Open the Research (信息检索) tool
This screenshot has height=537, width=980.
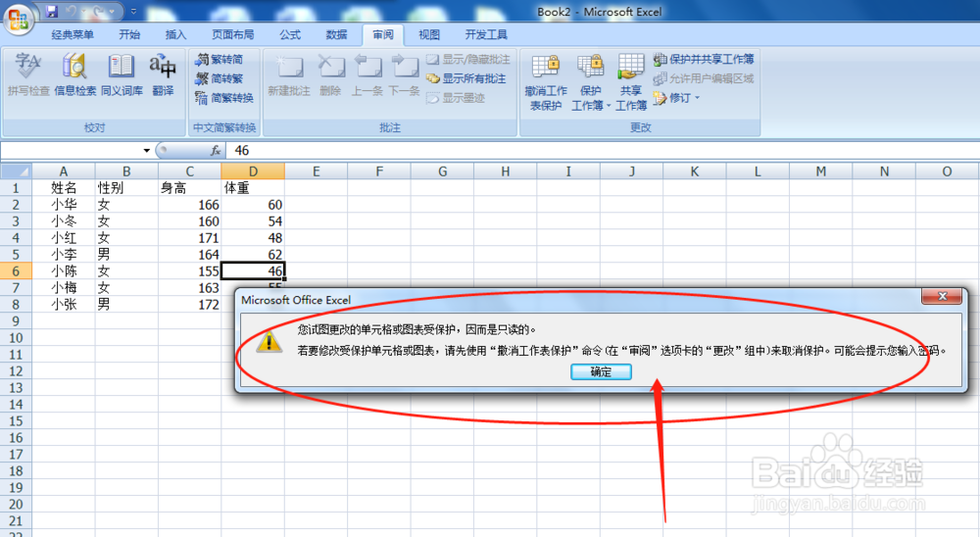(75, 74)
